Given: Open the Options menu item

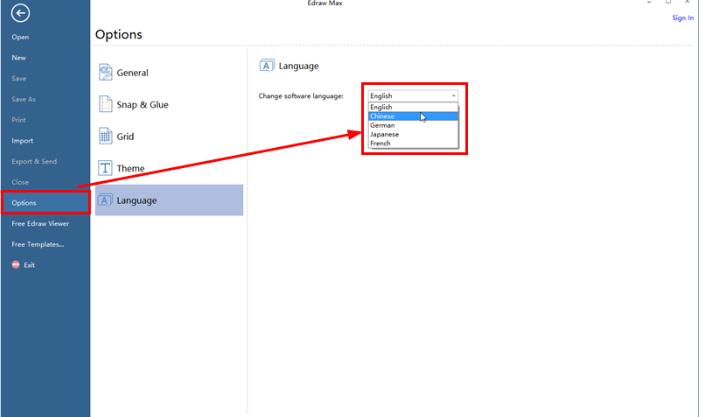Looking at the screenshot, I should [x=45, y=202].
